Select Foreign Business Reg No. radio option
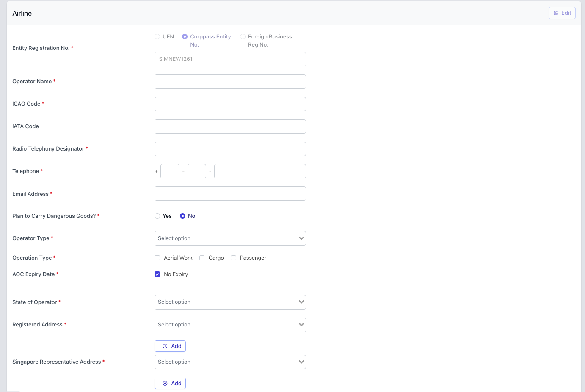 pos(243,37)
